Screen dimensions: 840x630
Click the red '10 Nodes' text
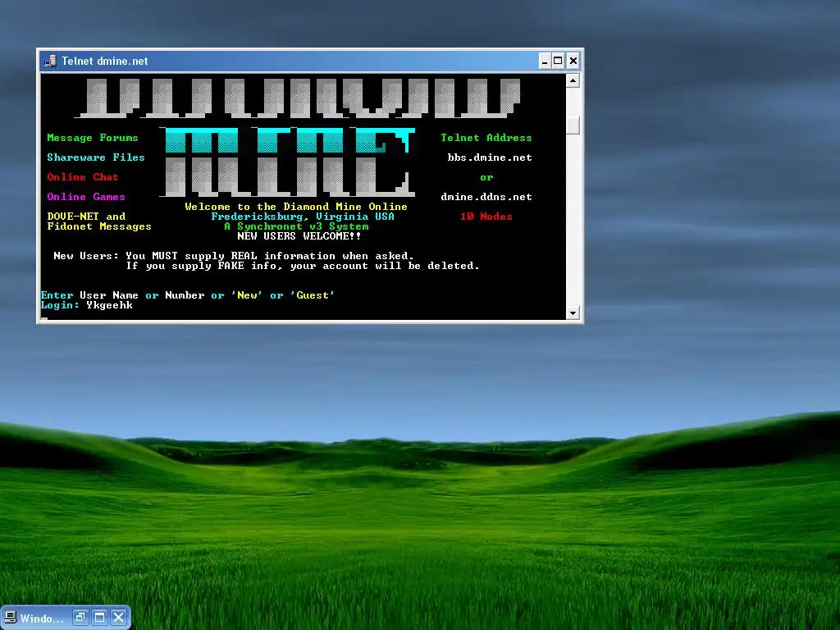pos(486,217)
